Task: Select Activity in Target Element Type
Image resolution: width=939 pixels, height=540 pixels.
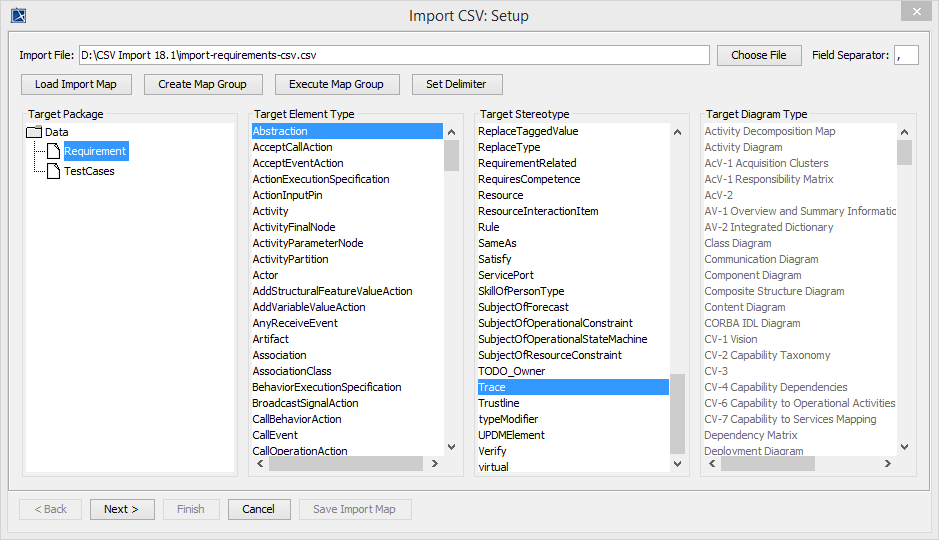Action: pyautogui.click(x=270, y=211)
